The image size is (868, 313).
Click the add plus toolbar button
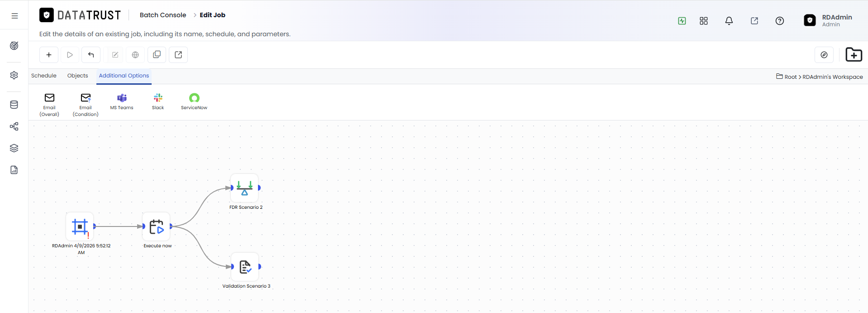pyautogui.click(x=49, y=55)
